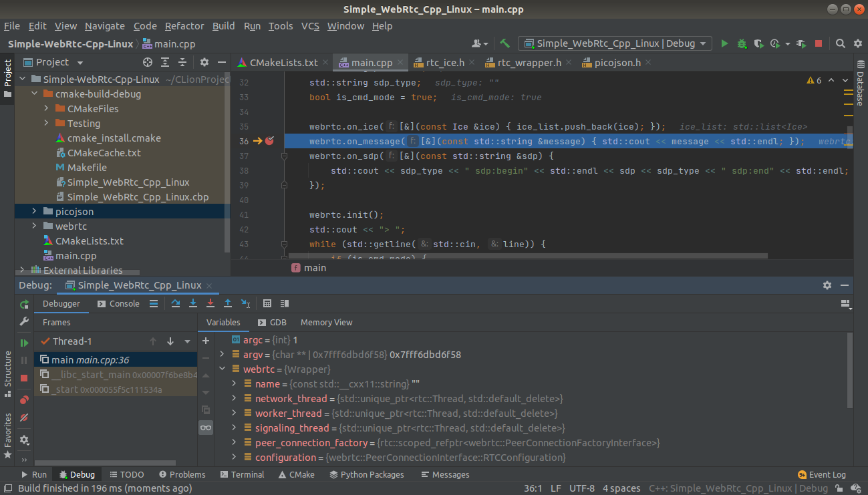Stop the process using top toolbar red square

tap(819, 43)
